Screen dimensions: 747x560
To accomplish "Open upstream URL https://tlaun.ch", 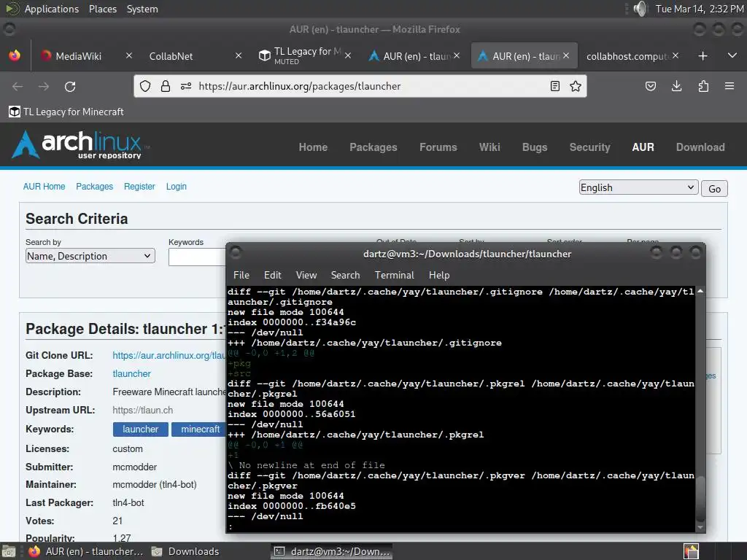I will [x=142, y=410].
